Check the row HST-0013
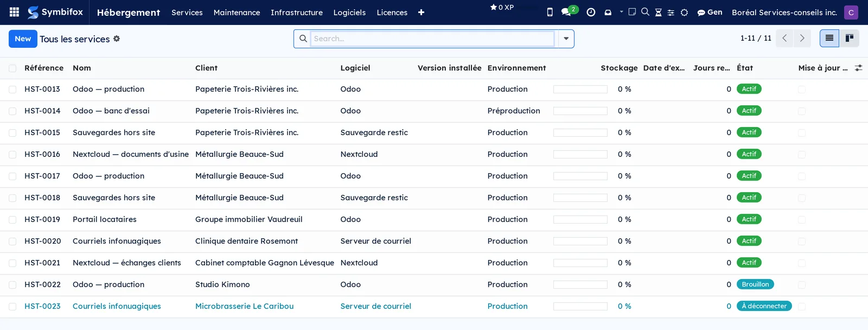This screenshot has width=868, height=330. coord(12,90)
